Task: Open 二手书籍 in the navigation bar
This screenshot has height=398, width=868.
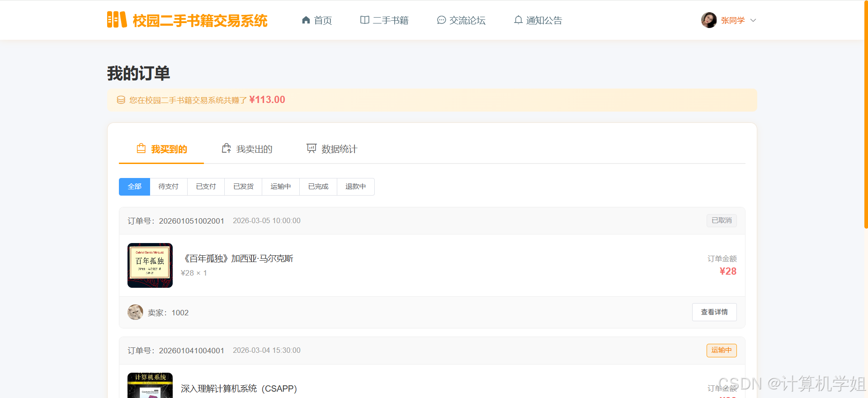Action: click(384, 20)
